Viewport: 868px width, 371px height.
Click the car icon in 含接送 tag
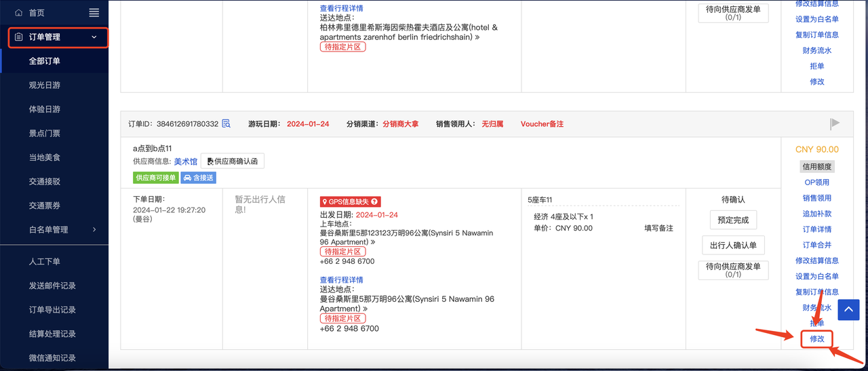pos(188,178)
